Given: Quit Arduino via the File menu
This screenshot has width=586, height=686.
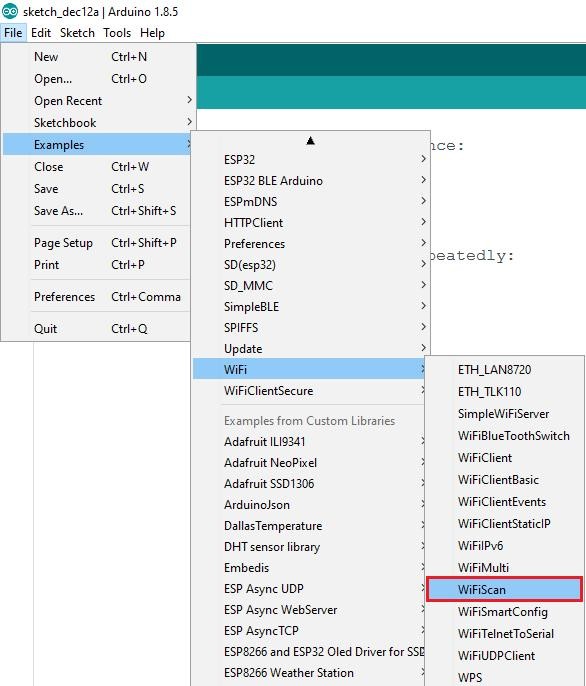Looking at the screenshot, I should point(97,329).
